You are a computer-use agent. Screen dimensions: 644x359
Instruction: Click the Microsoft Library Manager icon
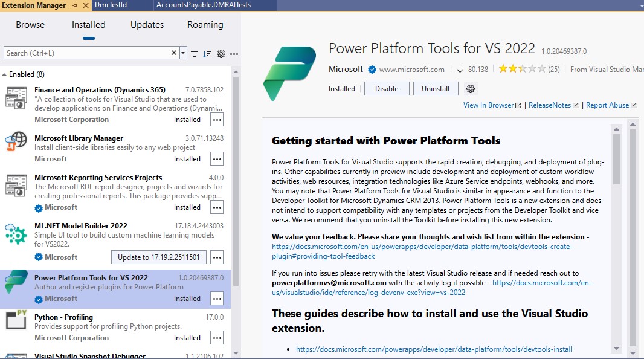[x=16, y=141]
